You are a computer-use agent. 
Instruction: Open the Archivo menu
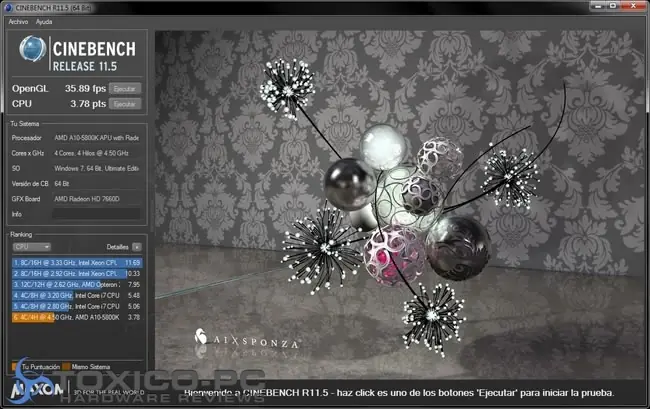[18, 22]
